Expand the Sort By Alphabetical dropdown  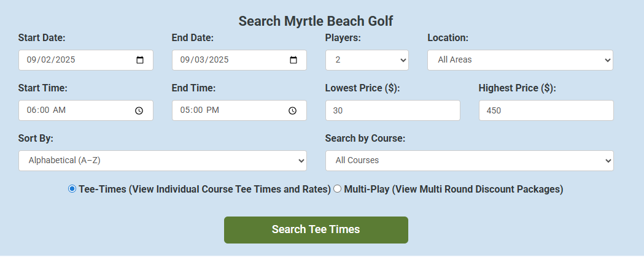[162, 161]
